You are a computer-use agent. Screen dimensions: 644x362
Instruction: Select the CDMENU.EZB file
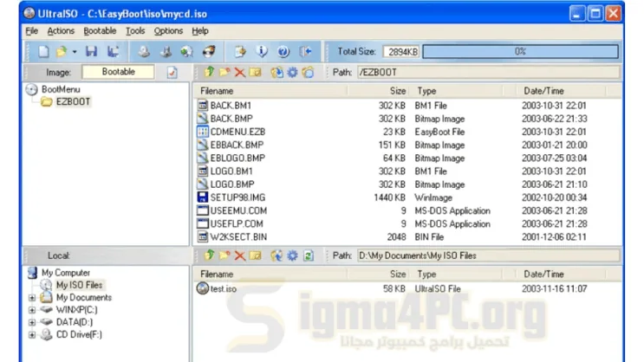[237, 132]
